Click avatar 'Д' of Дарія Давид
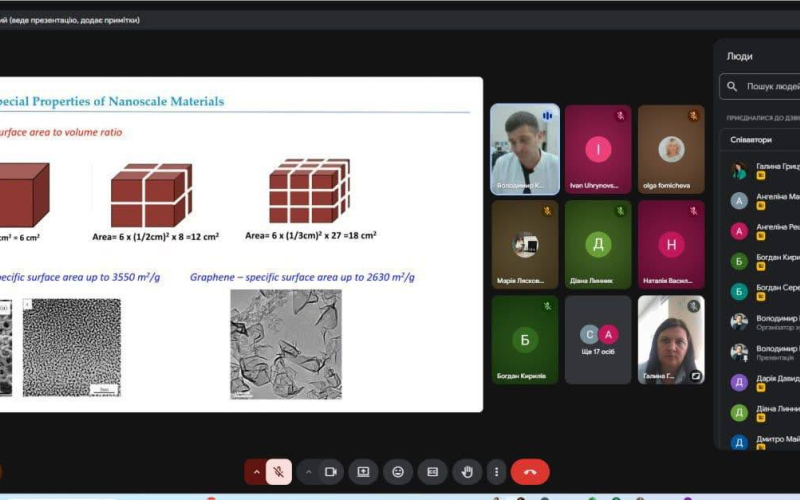800x500 pixels. (x=739, y=383)
